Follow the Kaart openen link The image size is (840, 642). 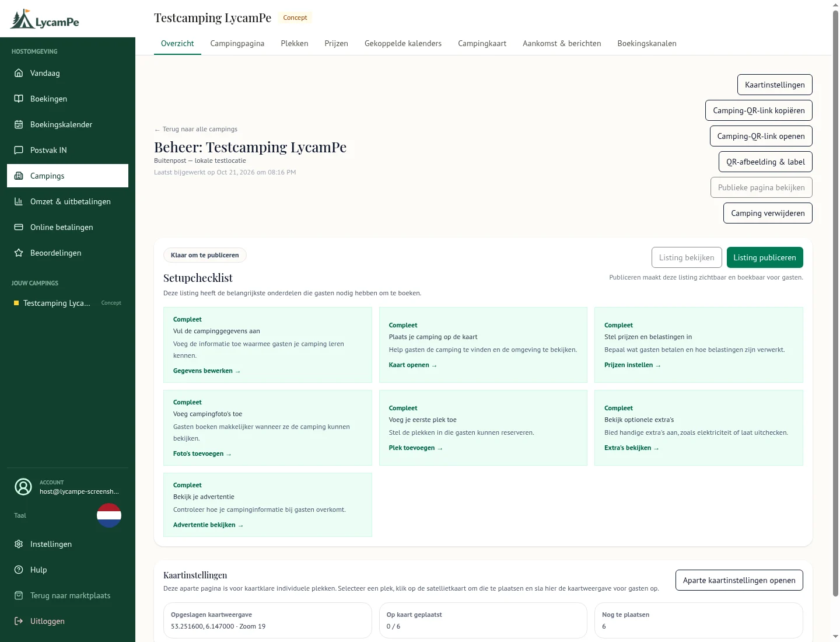click(413, 365)
